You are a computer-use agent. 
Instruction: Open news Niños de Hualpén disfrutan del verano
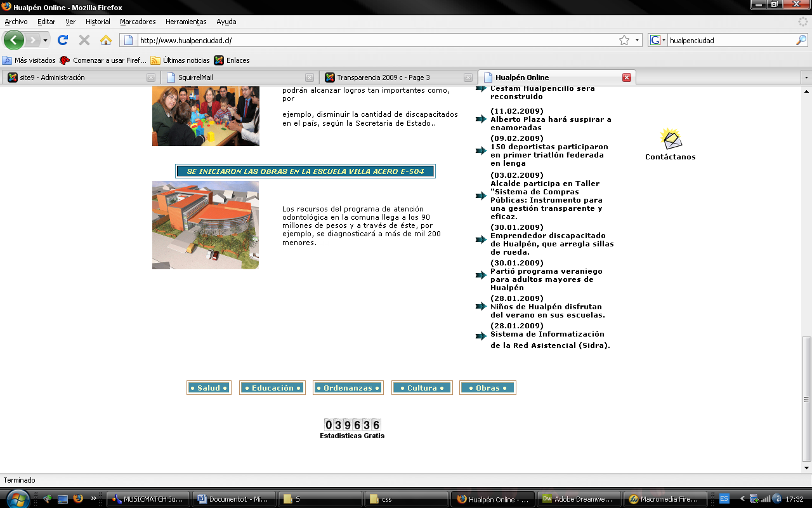(x=547, y=311)
